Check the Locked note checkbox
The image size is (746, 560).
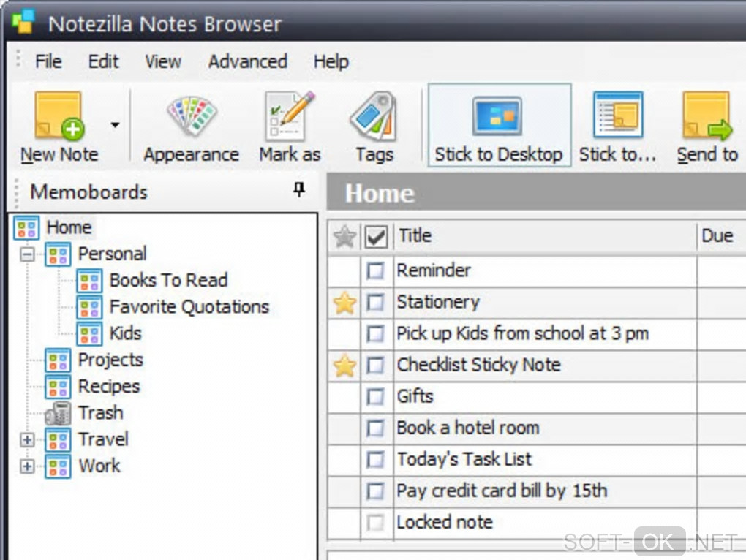[x=375, y=523]
